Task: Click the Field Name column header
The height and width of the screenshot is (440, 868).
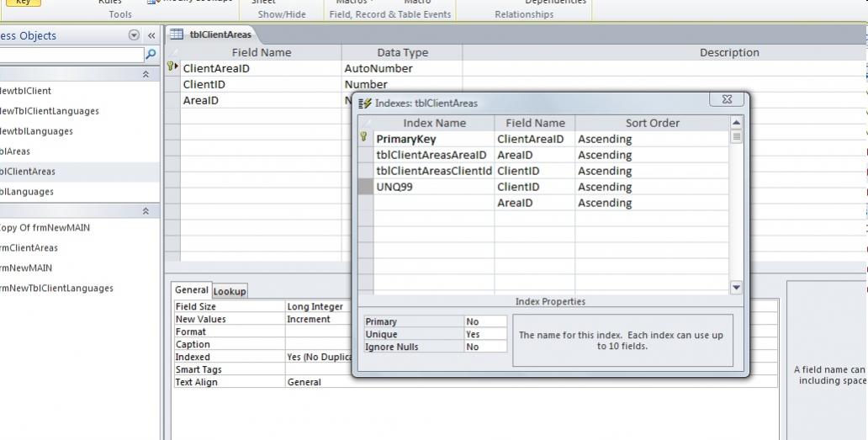Action: coord(261,52)
